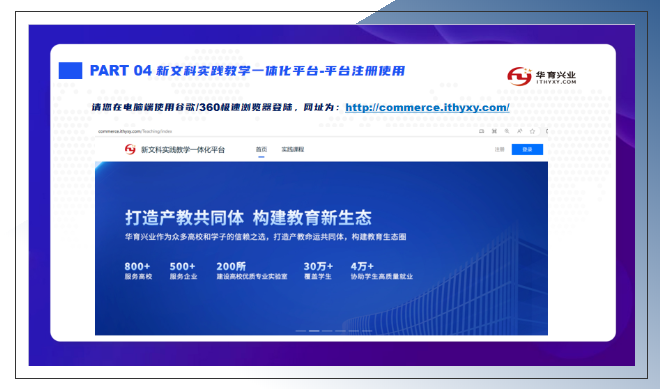Click the PART 04 slide title text
Screen dimensions: 660x389
[248, 71]
